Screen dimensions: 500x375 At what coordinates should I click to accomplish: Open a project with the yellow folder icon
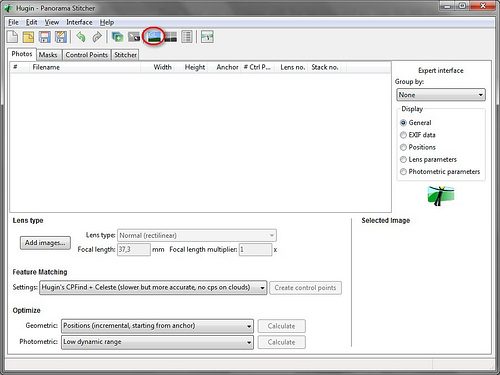point(28,37)
